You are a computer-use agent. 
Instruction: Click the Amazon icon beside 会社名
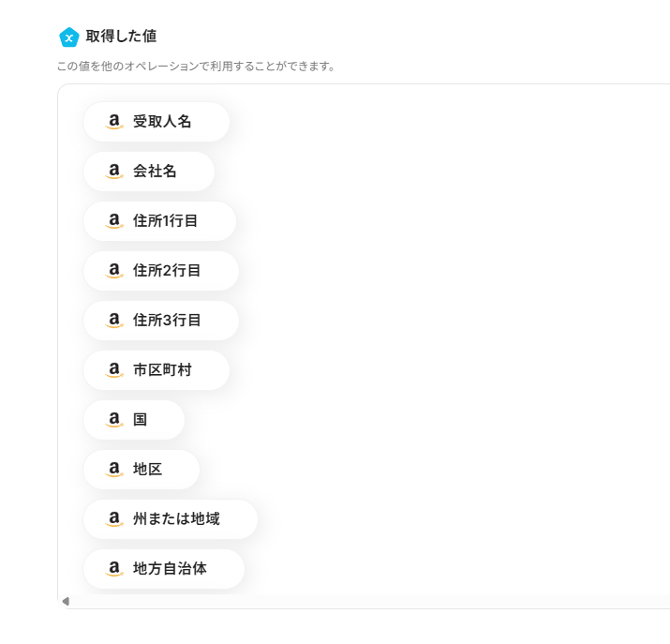point(114,172)
